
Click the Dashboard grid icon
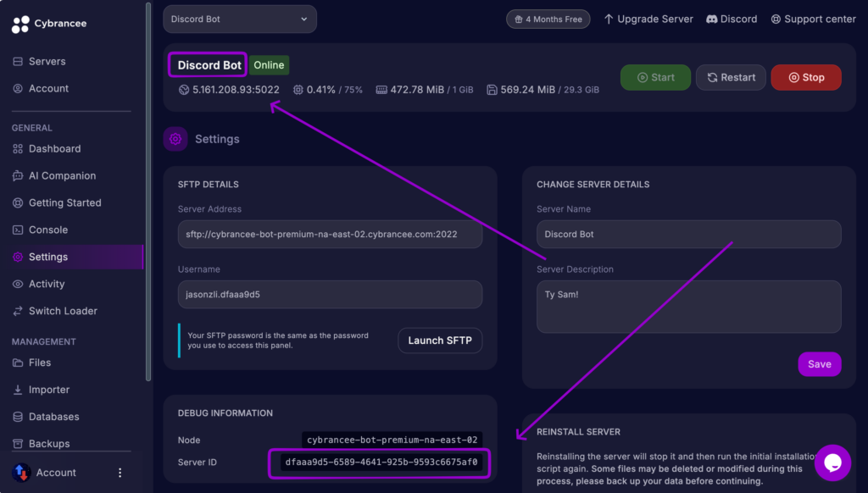(x=18, y=149)
